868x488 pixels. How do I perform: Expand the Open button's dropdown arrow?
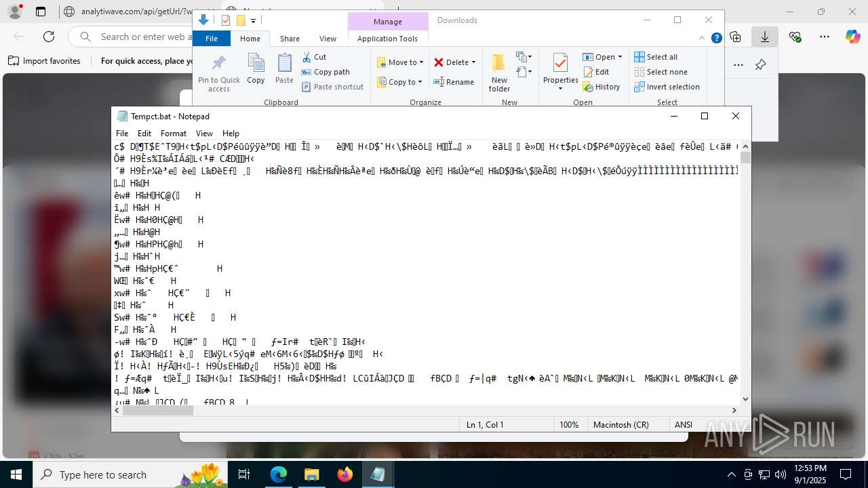tap(620, 57)
